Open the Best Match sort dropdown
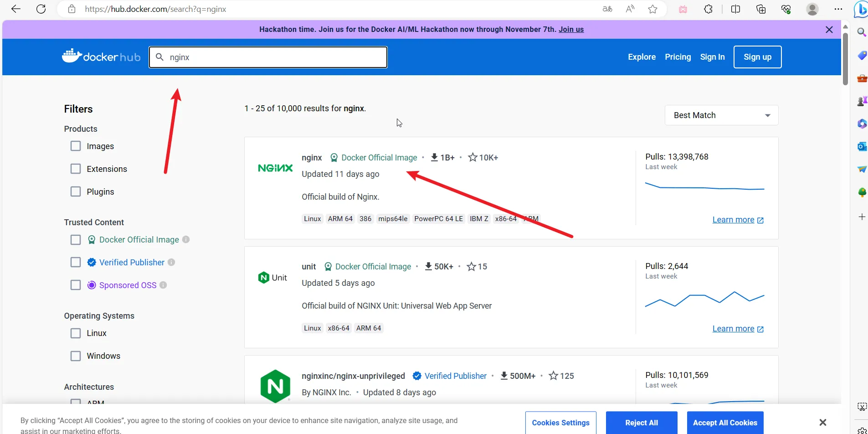This screenshot has height=434, width=868. click(x=721, y=115)
